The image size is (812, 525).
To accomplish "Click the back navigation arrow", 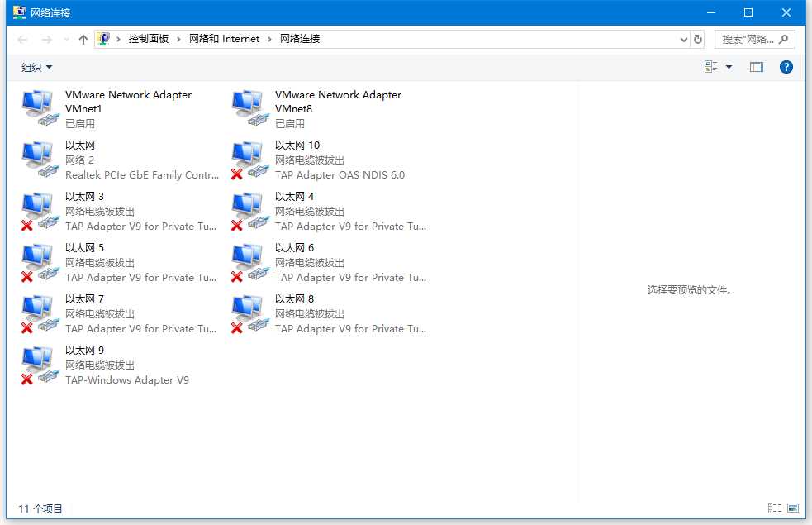I will coord(22,40).
